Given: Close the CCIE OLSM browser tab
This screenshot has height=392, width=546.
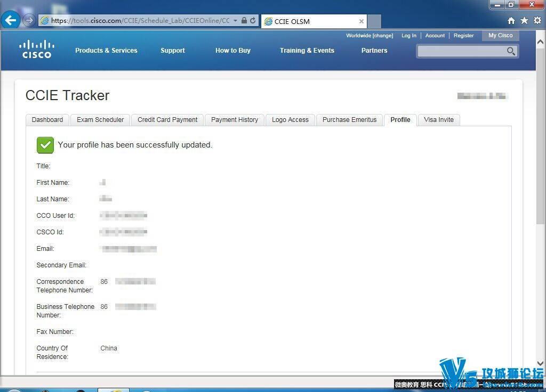Looking at the screenshot, I should [x=362, y=21].
